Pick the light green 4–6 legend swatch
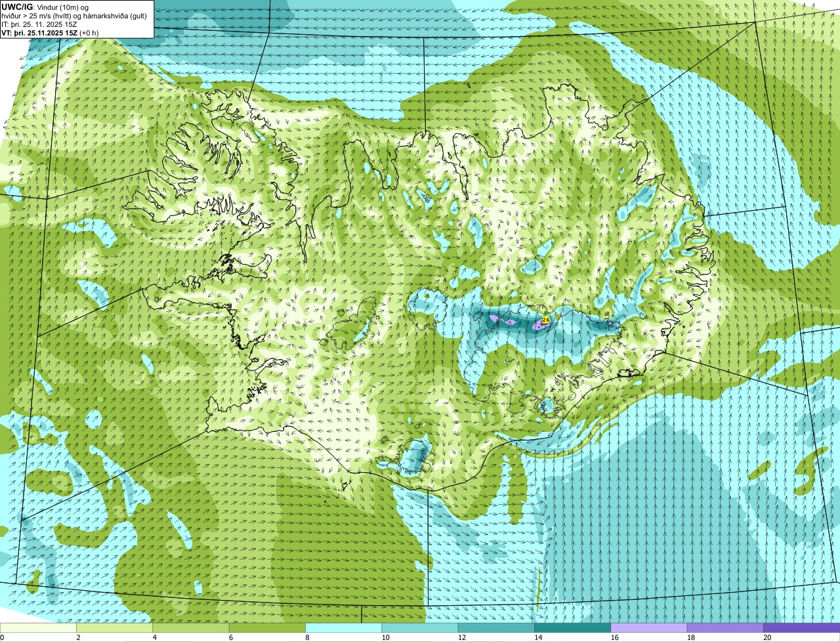This screenshot has height=642, width=840. click(x=191, y=628)
